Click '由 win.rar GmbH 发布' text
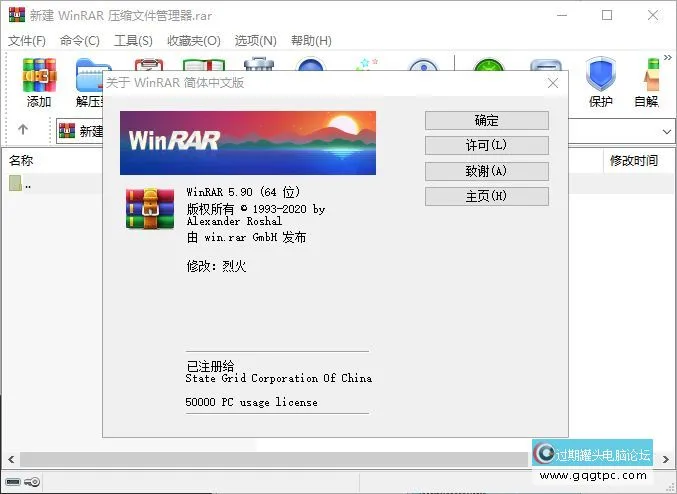677x494 pixels. point(247,237)
